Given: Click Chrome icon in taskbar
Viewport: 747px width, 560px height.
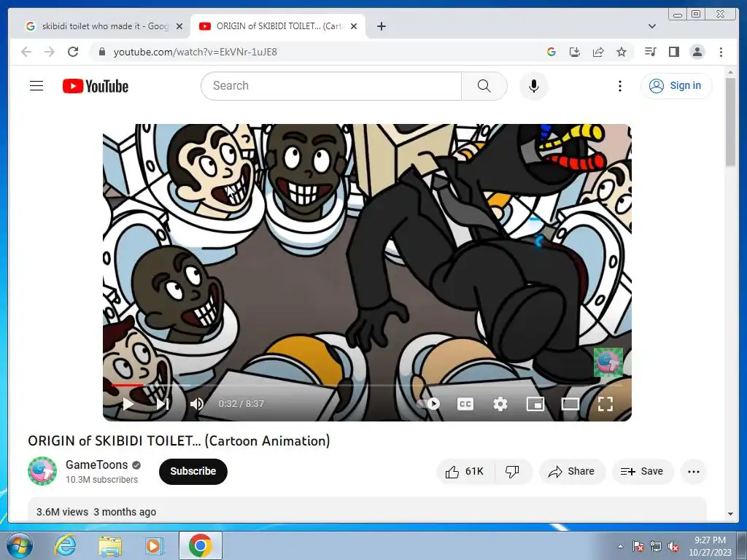Looking at the screenshot, I should 200,545.
